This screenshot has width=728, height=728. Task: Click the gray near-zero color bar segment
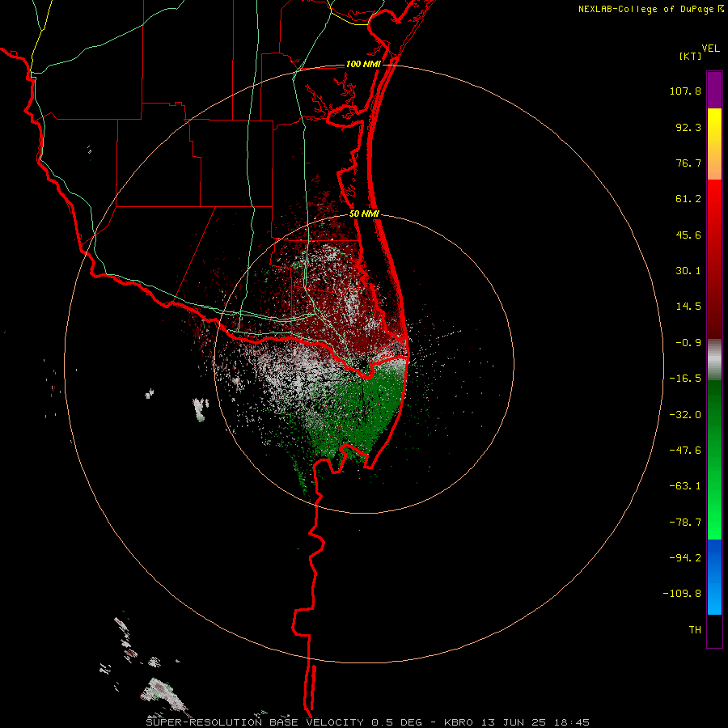tap(714, 360)
